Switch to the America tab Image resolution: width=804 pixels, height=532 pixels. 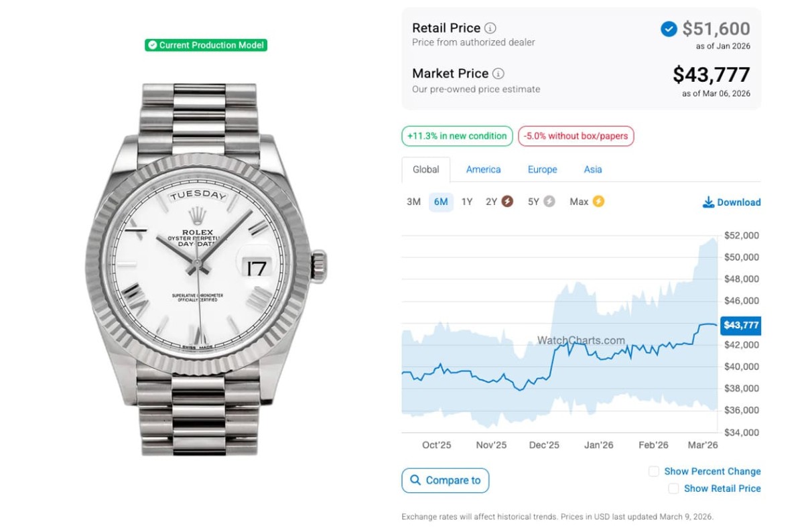[483, 170]
